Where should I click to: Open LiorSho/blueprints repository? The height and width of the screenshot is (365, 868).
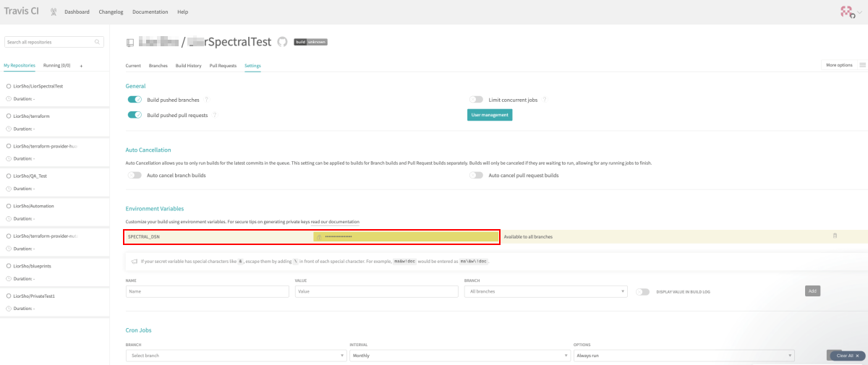pyautogui.click(x=32, y=266)
